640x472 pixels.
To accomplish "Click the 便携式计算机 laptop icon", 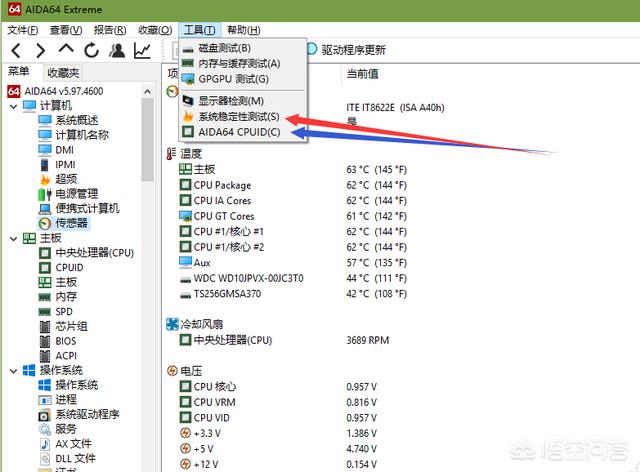I will coord(45,209).
